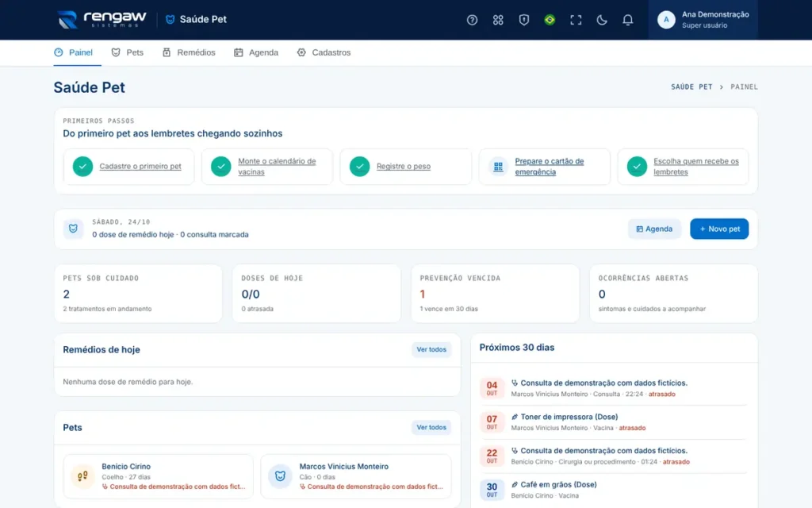Open the 'Pets sob cuidado' stat card

(x=138, y=294)
